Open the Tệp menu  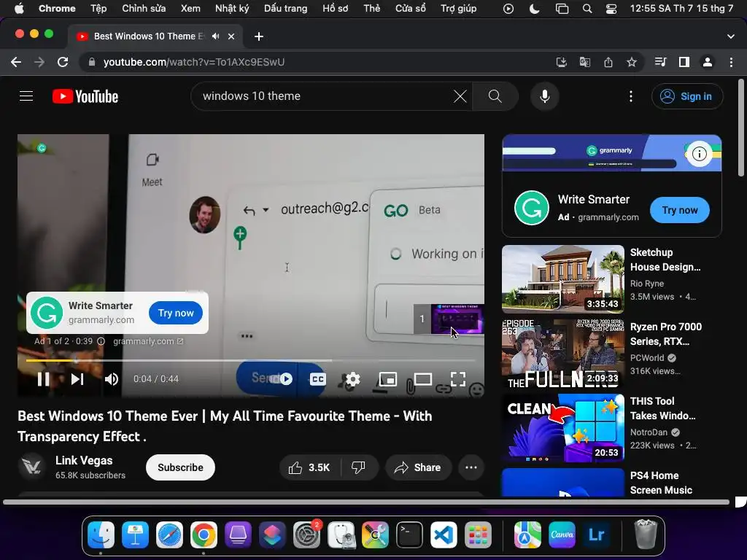98,8
